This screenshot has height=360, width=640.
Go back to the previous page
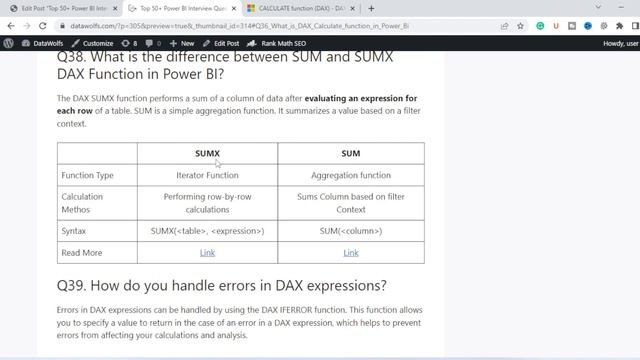click(11, 26)
